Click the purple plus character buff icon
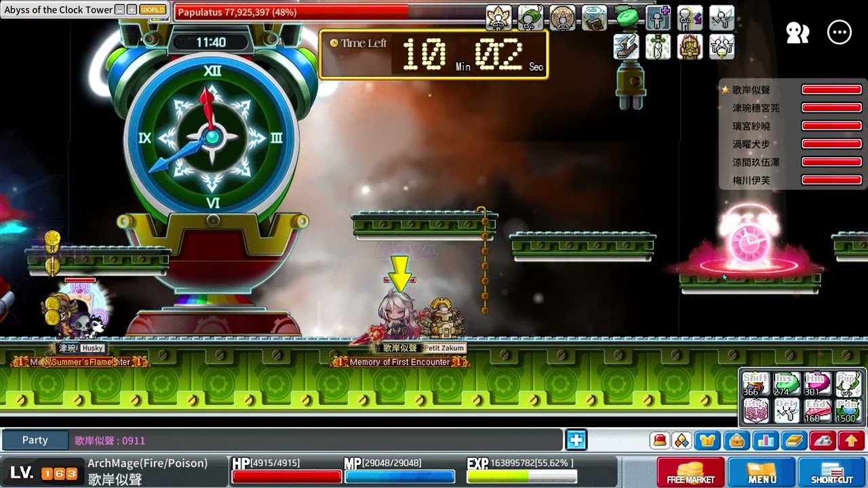This screenshot has width=868, height=488. pyautogui.click(x=658, y=18)
